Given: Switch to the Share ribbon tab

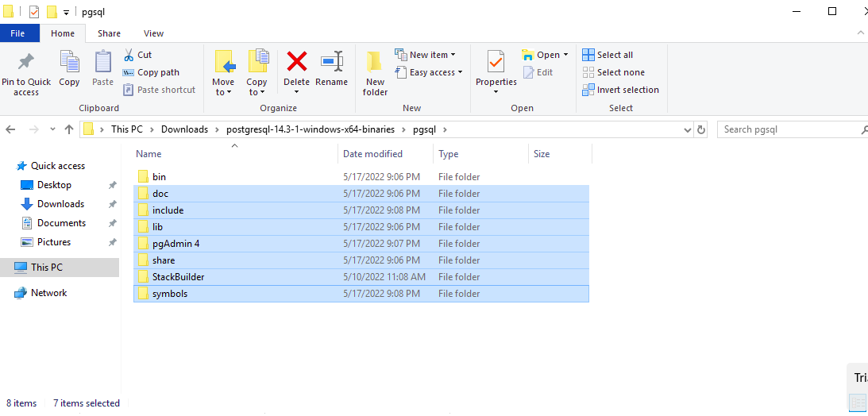Looking at the screenshot, I should [109, 33].
